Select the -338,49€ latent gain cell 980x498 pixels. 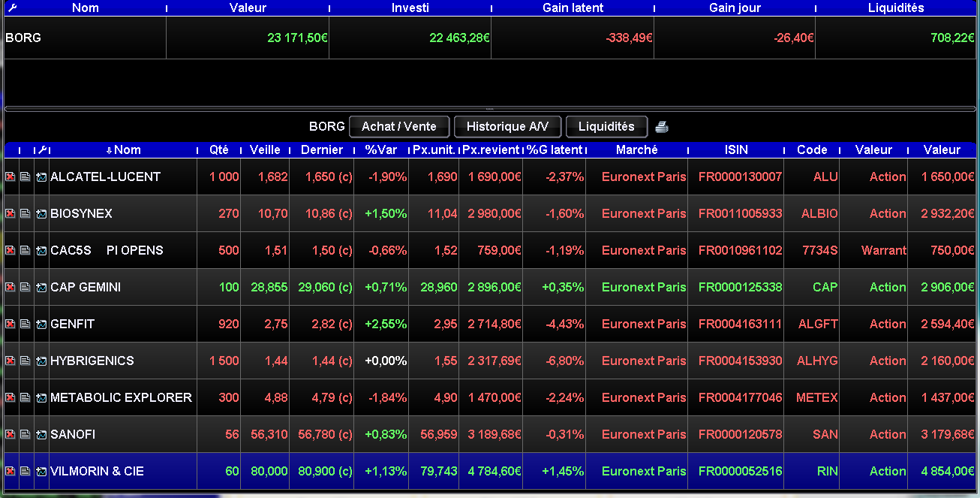pos(573,38)
